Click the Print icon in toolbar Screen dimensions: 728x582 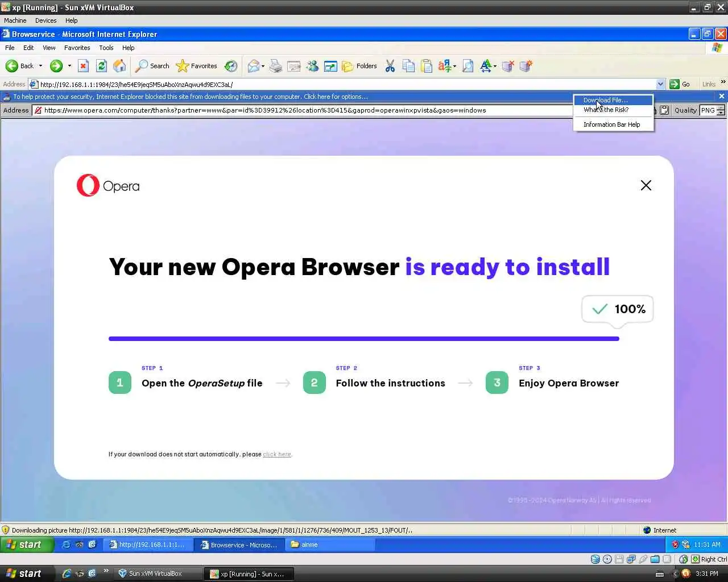click(276, 66)
